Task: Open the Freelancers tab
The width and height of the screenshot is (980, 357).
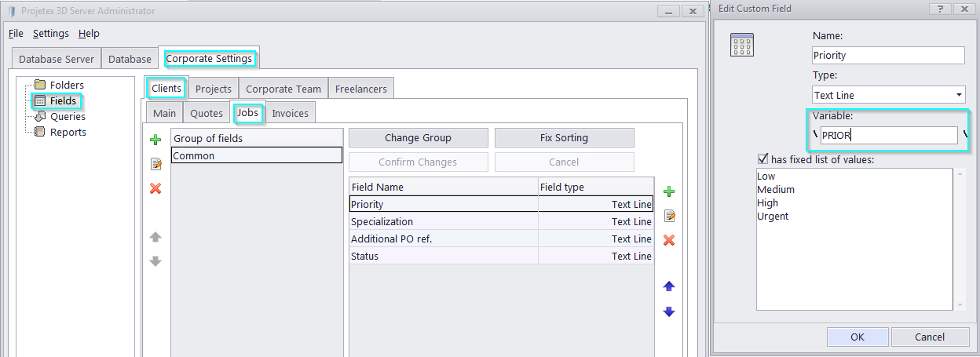Action: point(361,89)
